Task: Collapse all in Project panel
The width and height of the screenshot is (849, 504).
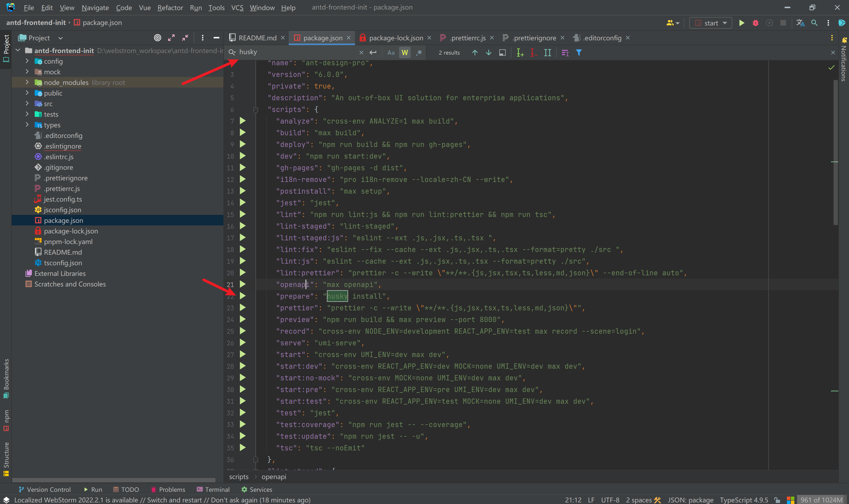Action: 185,38
